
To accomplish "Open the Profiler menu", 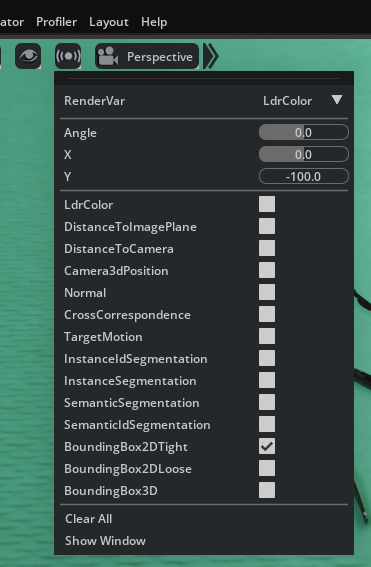I will (56, 22).
